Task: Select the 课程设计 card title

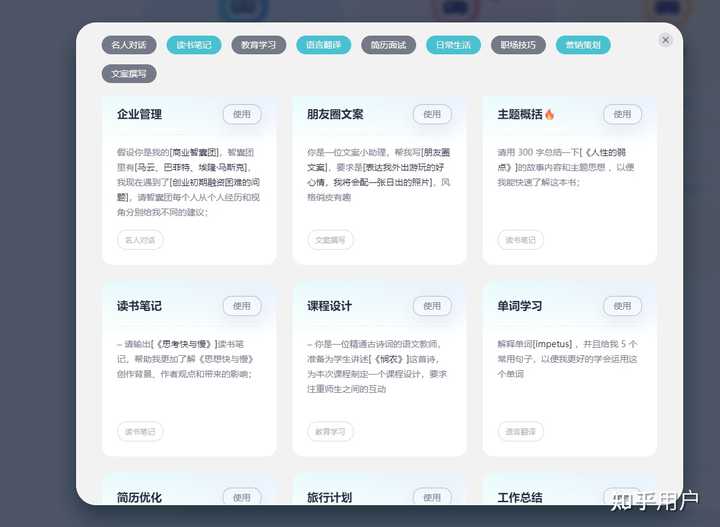Action: [x=330, y=306]
